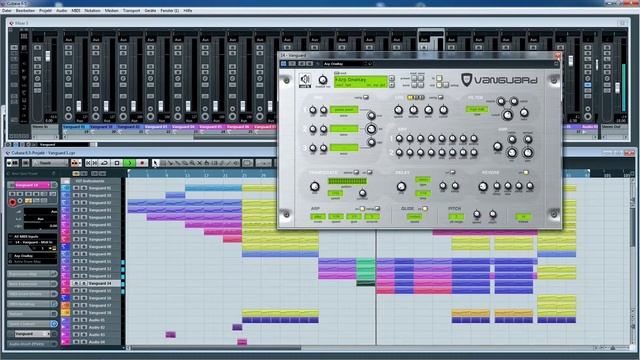Toggle Vanguard Delay on switch
Image resolution: width=640 pixels, height=360 pixels.
coord(452,173)
